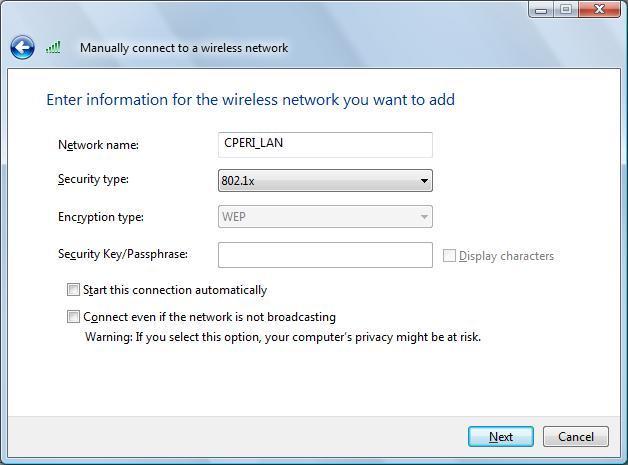Viewport: 628px width, 465px height.
Task: Maximize the wizard window
Action: click(x=566, y=9)
